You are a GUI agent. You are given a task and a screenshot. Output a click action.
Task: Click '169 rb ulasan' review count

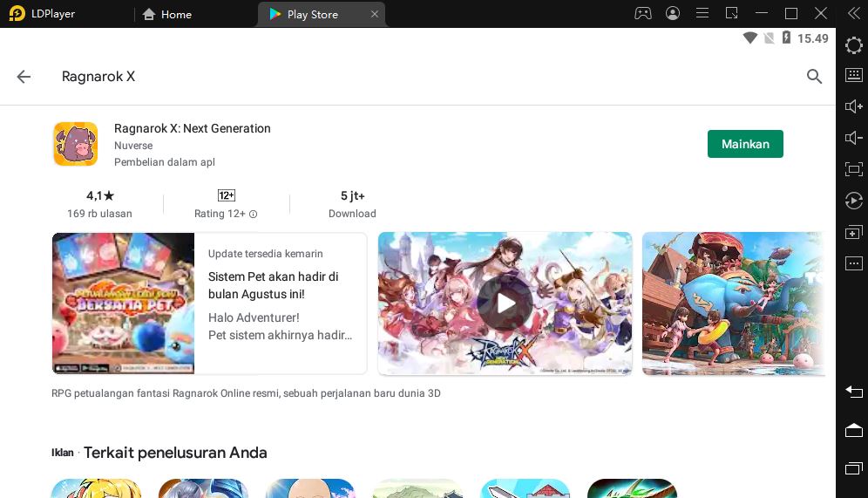pos(99,214)
